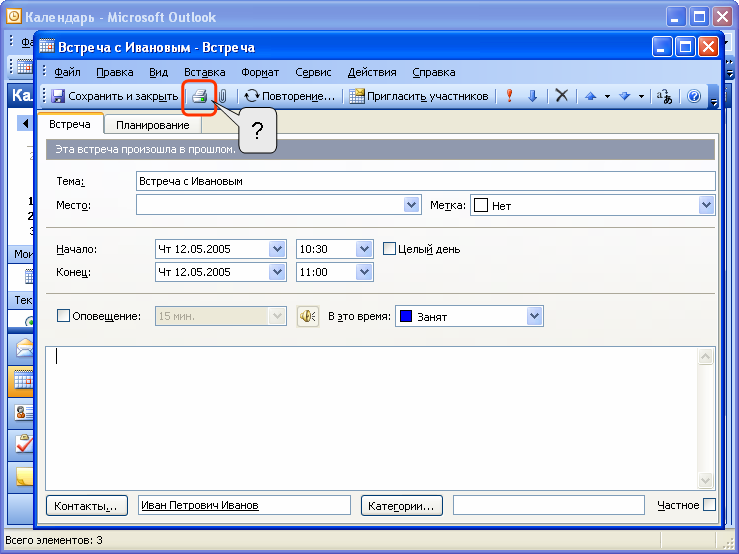Click the appointment window title bar icon

pyautogui.click(x=47, y=47)
